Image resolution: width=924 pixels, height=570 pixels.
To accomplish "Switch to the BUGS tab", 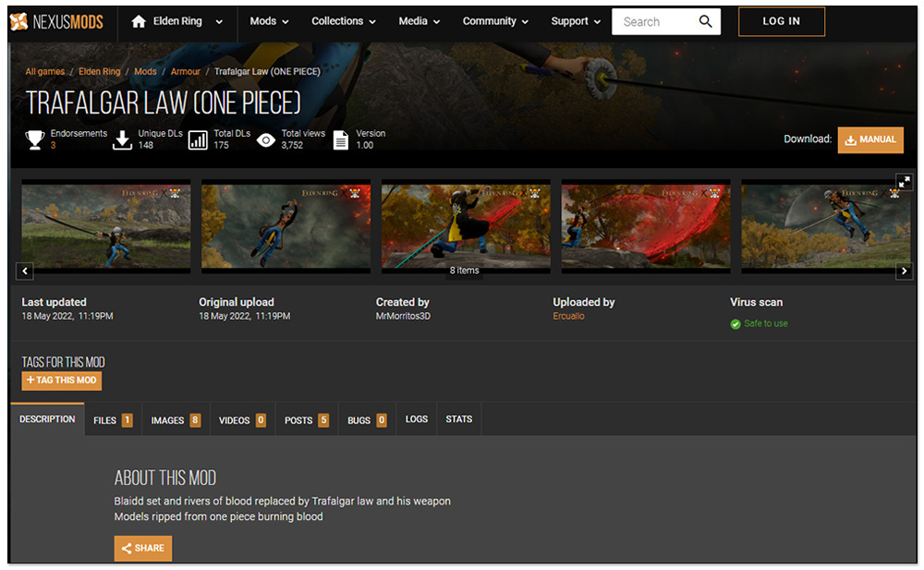I will click(x=367, y=420).
